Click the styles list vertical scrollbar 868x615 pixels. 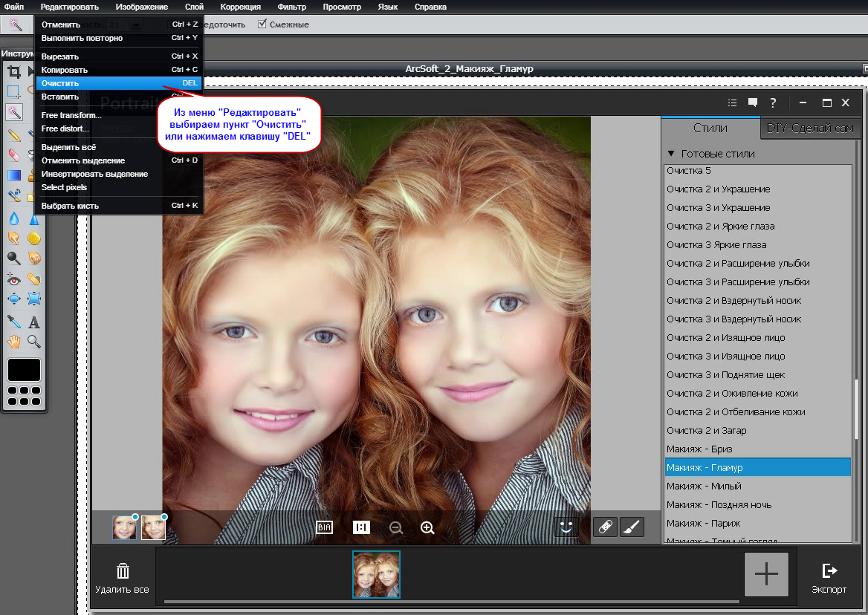pos(856,409)
